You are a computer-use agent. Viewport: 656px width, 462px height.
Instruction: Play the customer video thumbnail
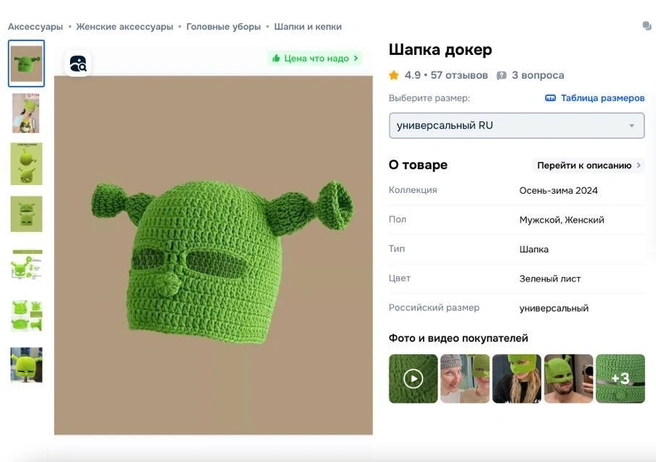(x=413, y=379)
